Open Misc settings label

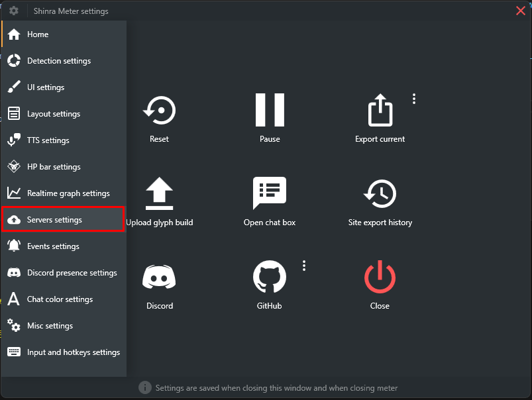click(50, 325)
